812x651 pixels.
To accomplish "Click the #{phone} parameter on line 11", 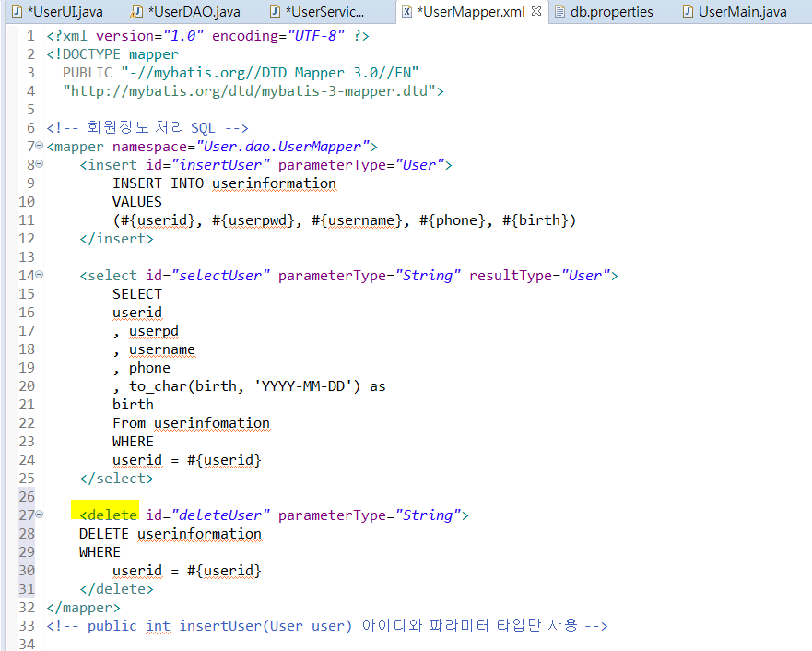I will [452, 220].
